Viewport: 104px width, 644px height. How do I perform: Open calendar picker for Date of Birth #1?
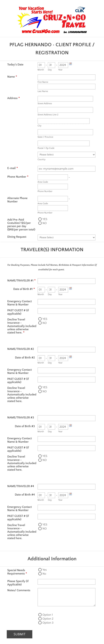coord(70,288)
